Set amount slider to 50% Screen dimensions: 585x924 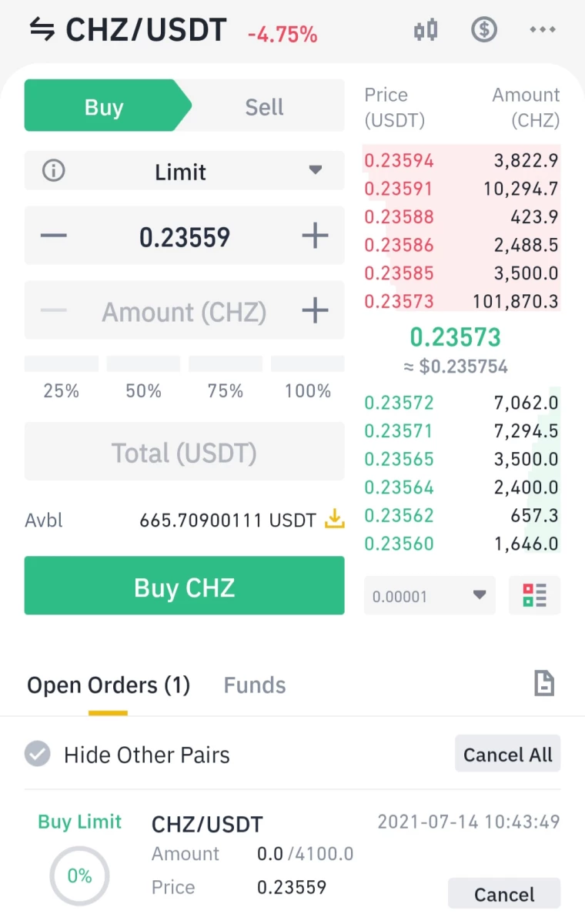[x=143, y=379]
